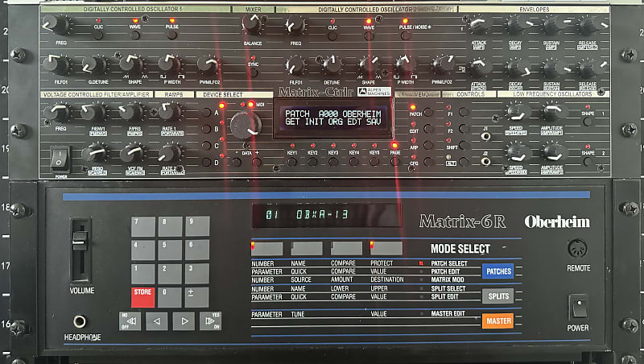Hit the YES/ON forward arrow button

coord(210,321)
